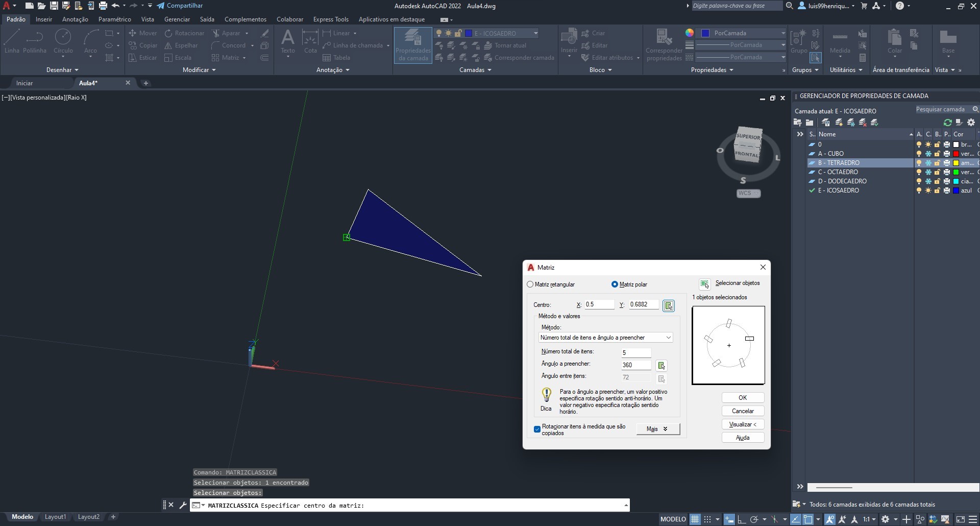Select Matriz retangular radio button

click(530, 284)
